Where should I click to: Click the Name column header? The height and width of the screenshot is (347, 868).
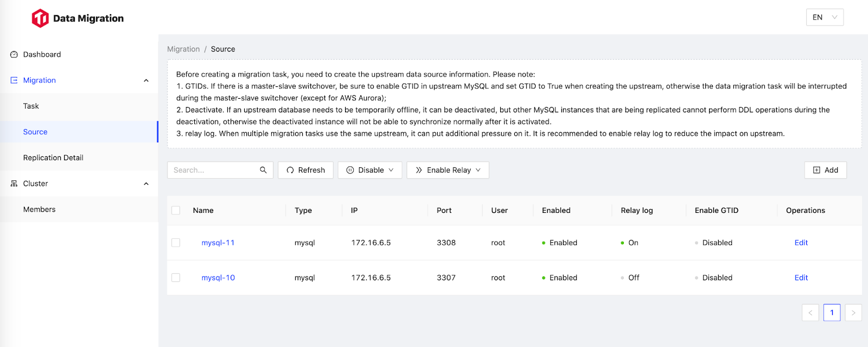click(x=203, y=210)
